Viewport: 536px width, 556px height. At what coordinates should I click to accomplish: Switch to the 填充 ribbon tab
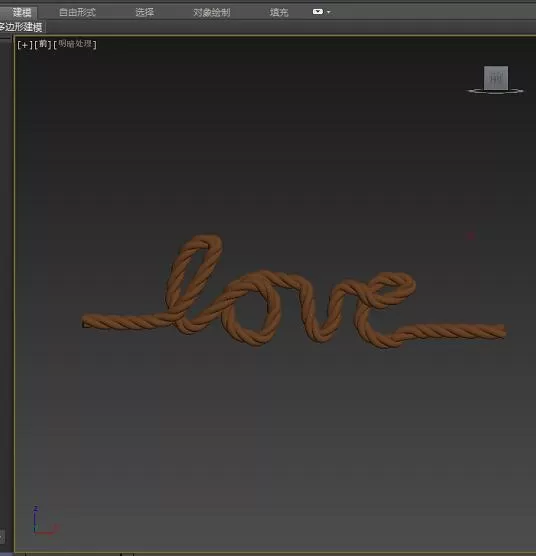279,12
